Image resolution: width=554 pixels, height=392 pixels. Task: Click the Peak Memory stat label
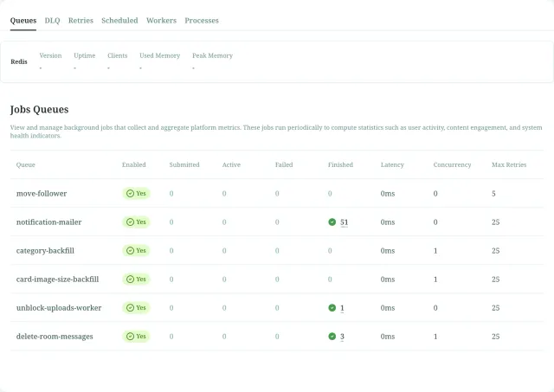tap(212, 55)
